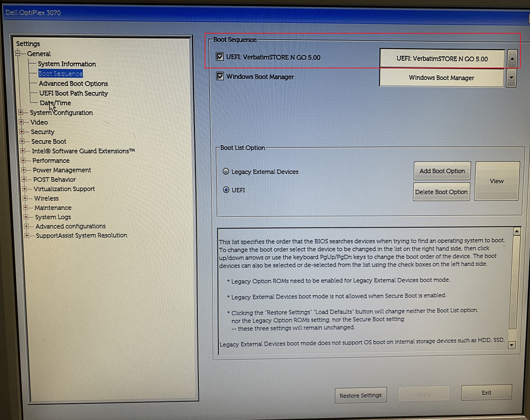Screen dimensions: 530x420
Task: Expand SupportAssist System Resolution node
Action: click(27, 235)
